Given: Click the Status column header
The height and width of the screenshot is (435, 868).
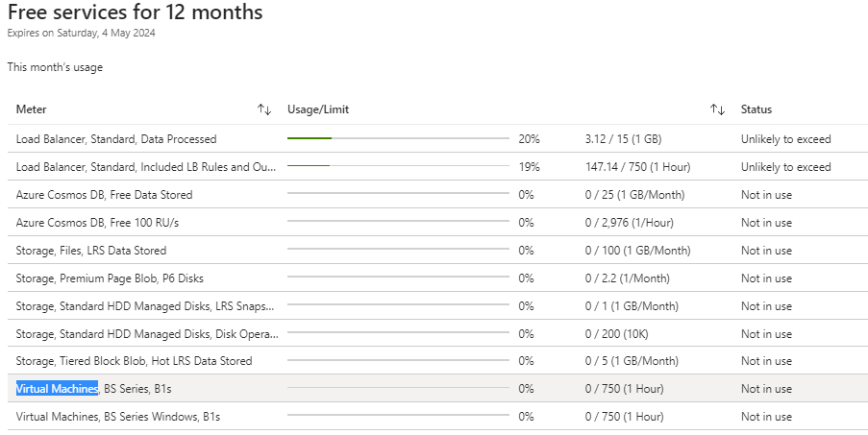Looking at the screenshot, I should click(x=756, y=109).
